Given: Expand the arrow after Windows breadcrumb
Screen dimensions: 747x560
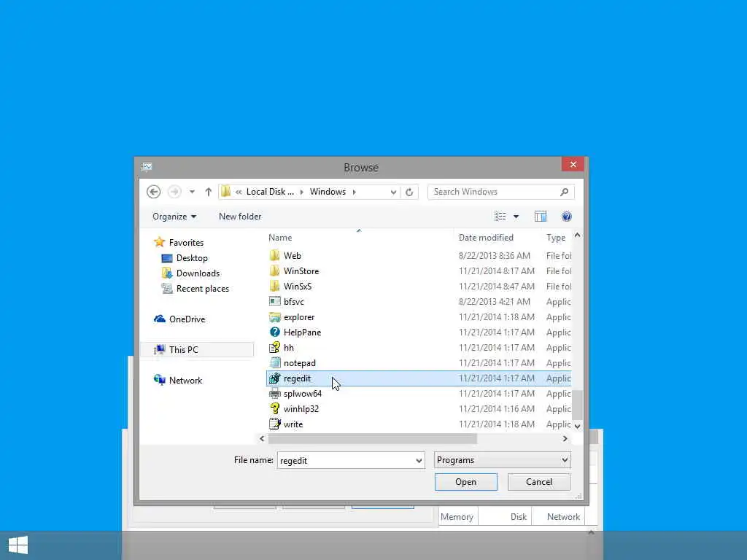Looking at the screenshot, I should click(354, 192).
